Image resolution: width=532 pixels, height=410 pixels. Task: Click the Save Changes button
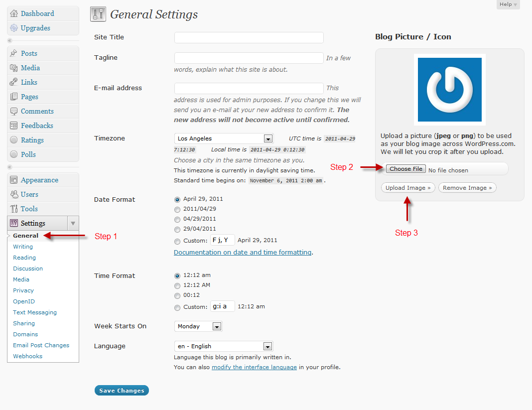(121, 390)
